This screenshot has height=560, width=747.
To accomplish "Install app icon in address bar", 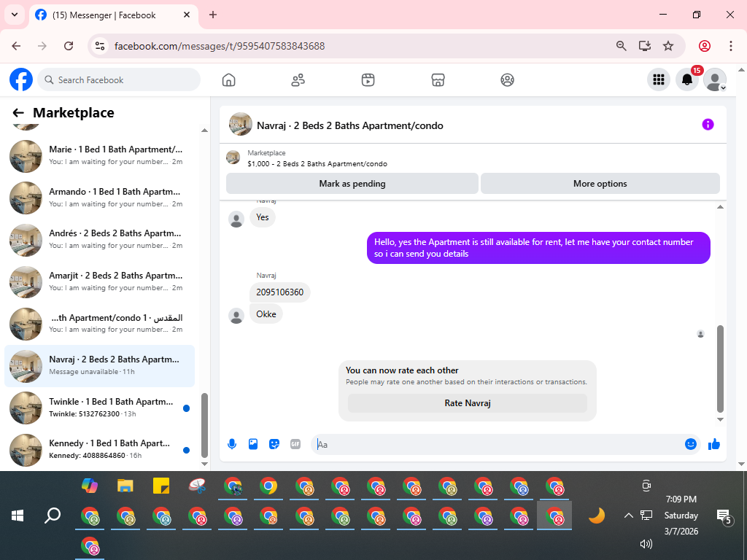I will coord(645,46).
